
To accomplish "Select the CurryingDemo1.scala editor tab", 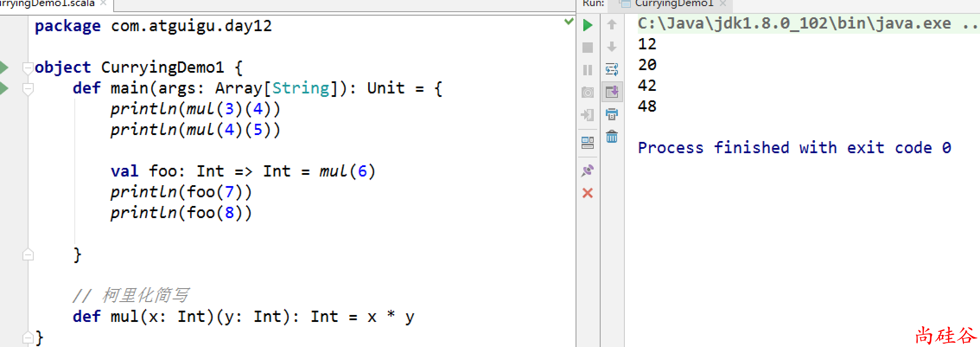I will pos(48,3).
